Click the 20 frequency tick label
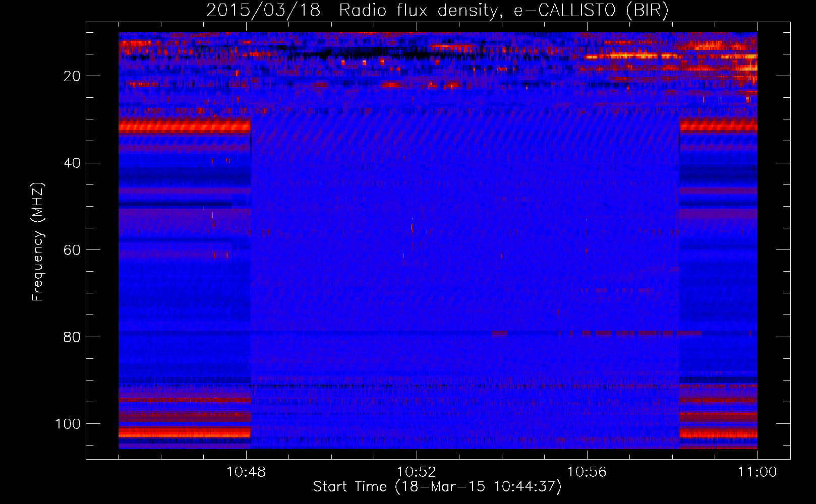The image size is (816, 504). pos(73,76)
